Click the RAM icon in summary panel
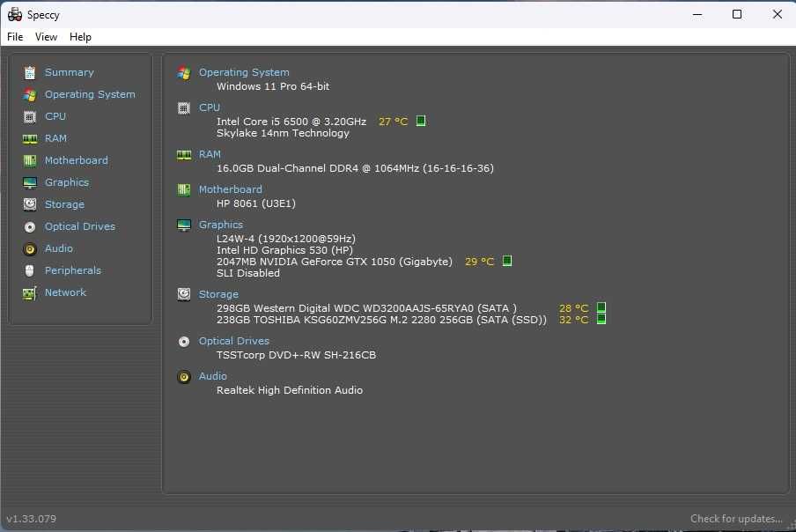The height and width of the screenshot is (532, 796). point(184,155)
